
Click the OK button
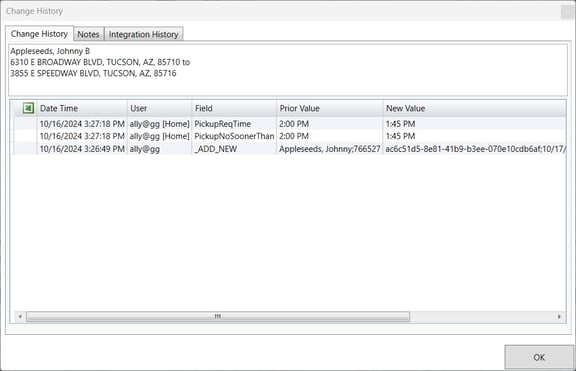(x=539, y=357)
